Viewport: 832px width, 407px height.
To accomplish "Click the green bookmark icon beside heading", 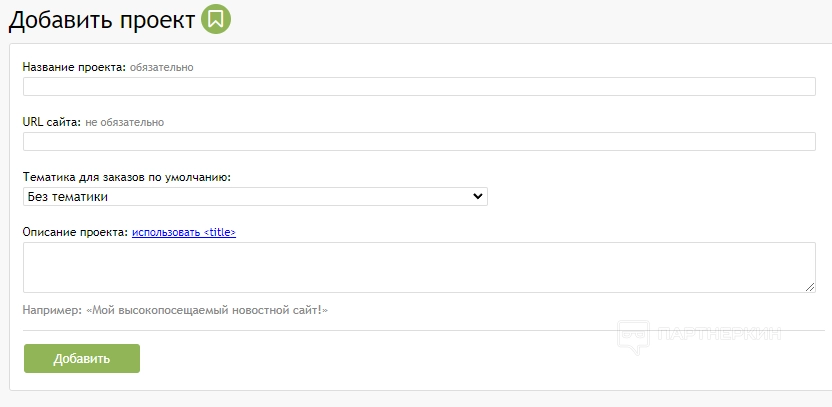I will pos(216,19).
